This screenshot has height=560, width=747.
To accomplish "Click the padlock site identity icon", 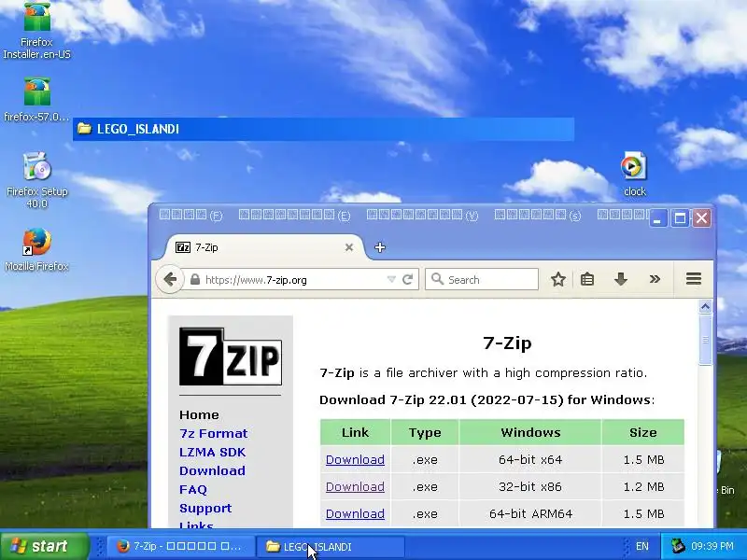I will pos(195,279).
